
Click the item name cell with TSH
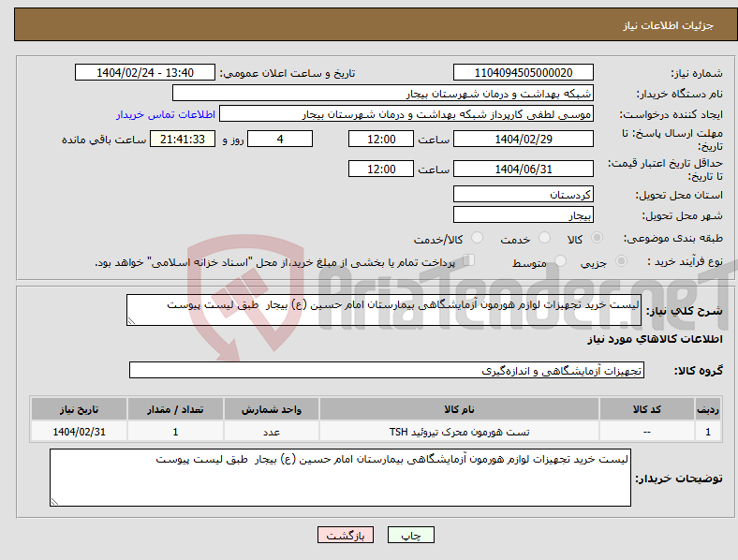click(x=459, y=432)
